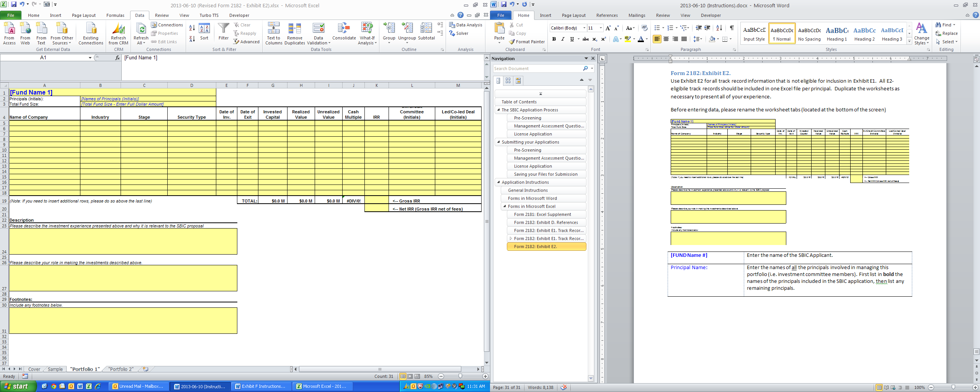The image size is (980, 392).
Task: Click the Excel zoom slider at 85%
Action: (x=460, y=376)
